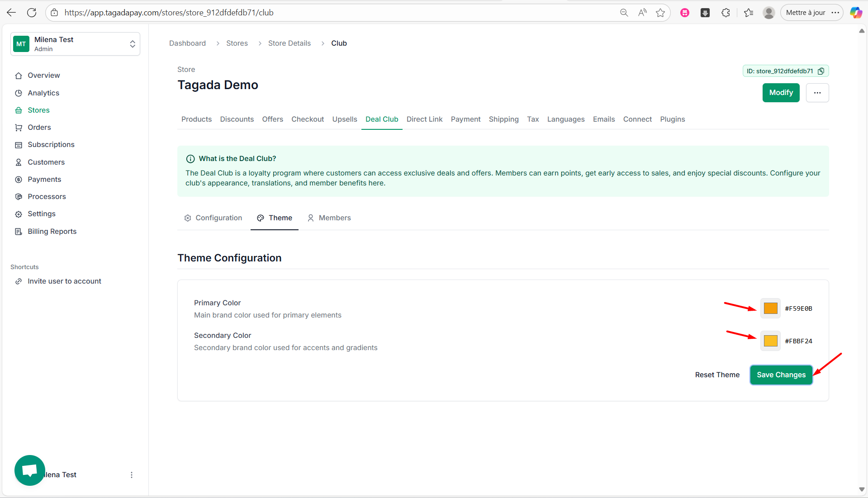
Task: Pick the Primary Color orange swatch
Action: point(770,308)
